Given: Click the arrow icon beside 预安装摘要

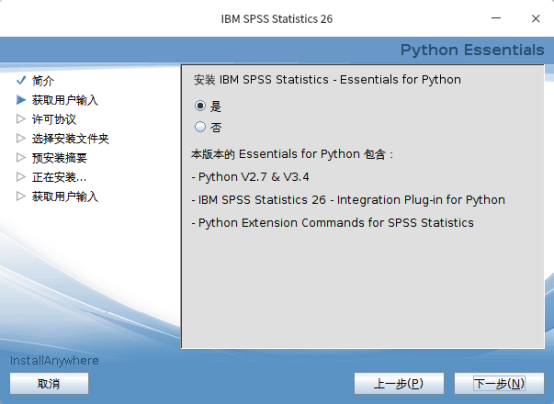Looking at the screenshot, I should tap(21, 158).
